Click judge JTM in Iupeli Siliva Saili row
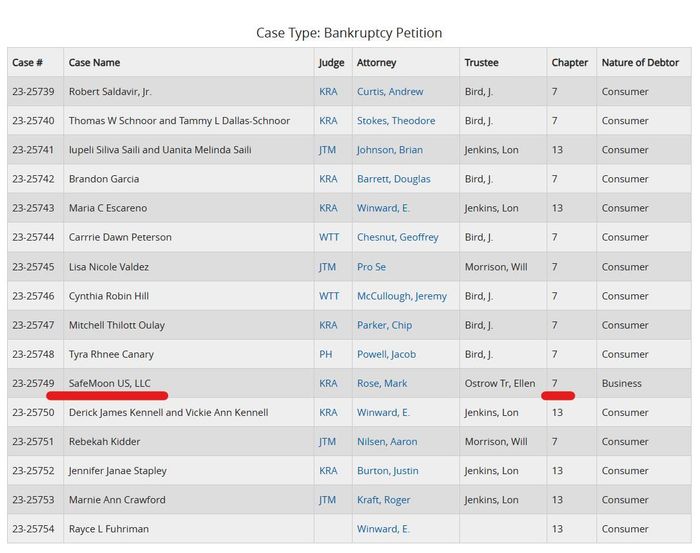700x553 pixels. pyautogui.click(x=327, y=150)
